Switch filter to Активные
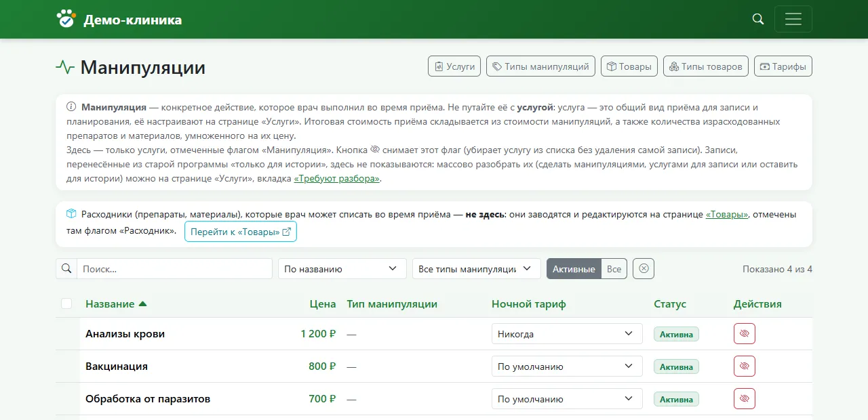Screen dimensions: 868x420 574,269
